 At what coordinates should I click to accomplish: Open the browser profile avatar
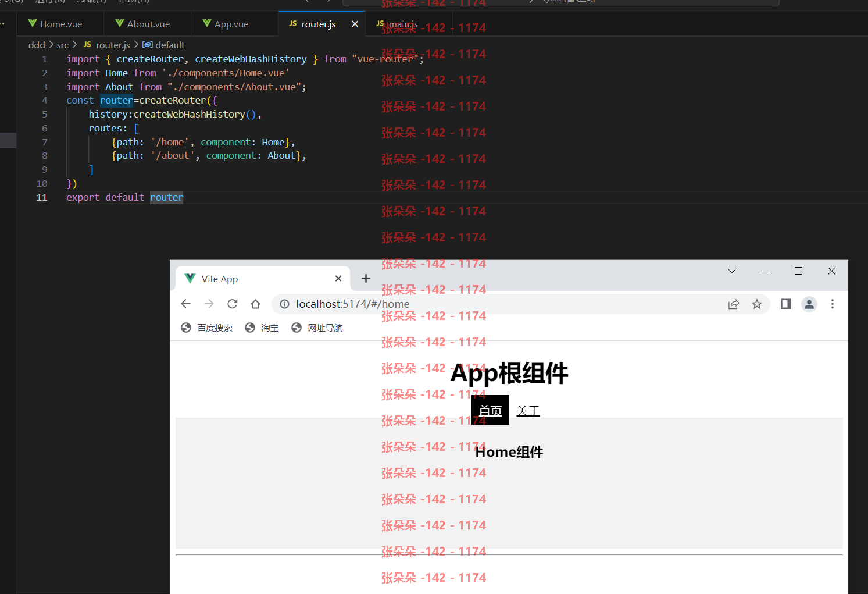coord(809,304)
